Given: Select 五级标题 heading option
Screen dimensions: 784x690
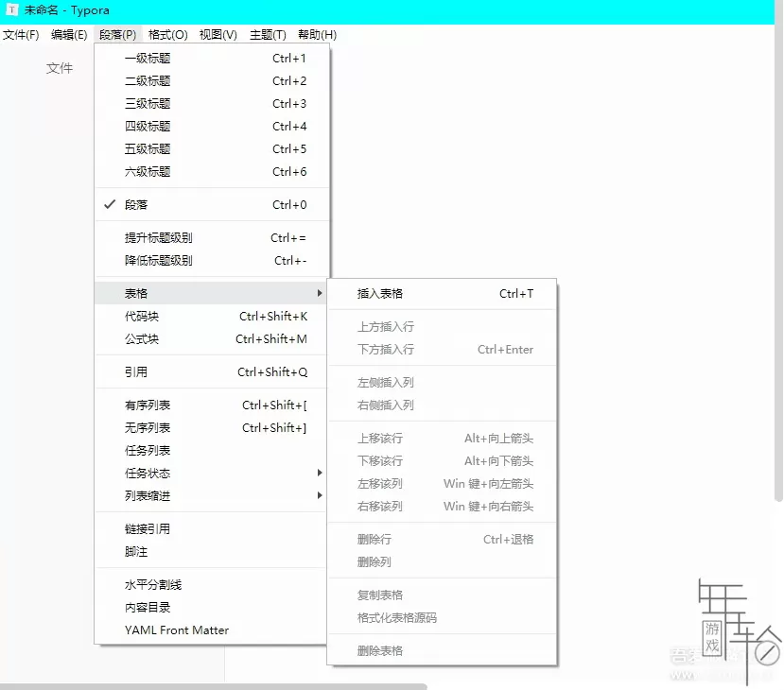Looking at the screenshot, I should click(212, 149).
